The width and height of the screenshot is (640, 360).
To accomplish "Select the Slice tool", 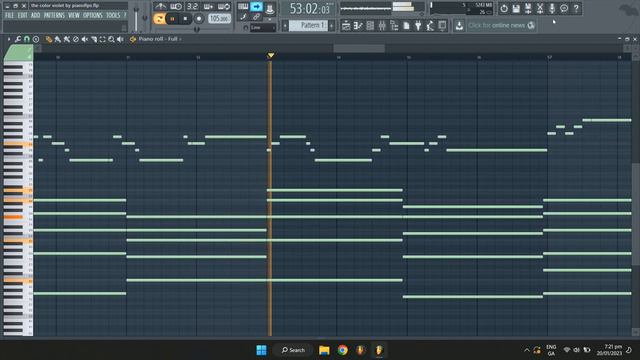I will [94, 39].
